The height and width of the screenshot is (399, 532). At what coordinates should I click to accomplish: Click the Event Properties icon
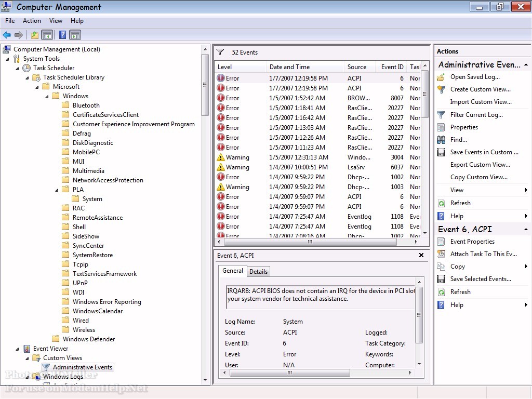[x=441, y=242]
